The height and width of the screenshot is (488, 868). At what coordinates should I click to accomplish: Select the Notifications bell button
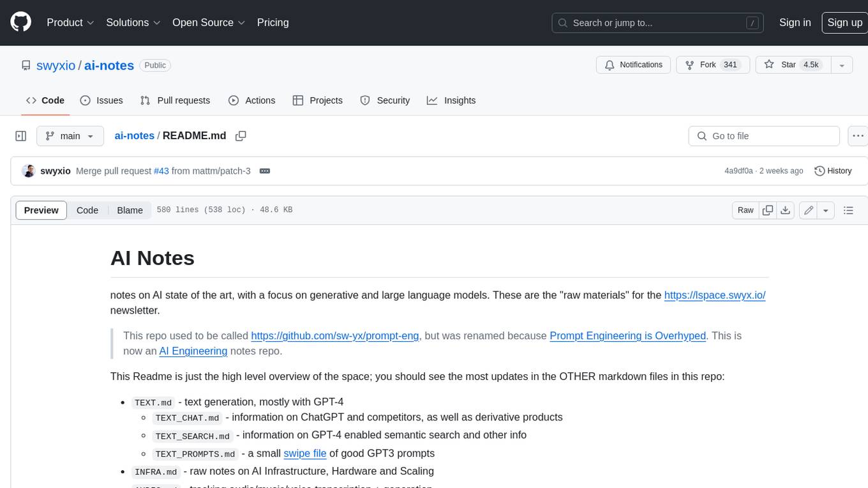point(633,65)
